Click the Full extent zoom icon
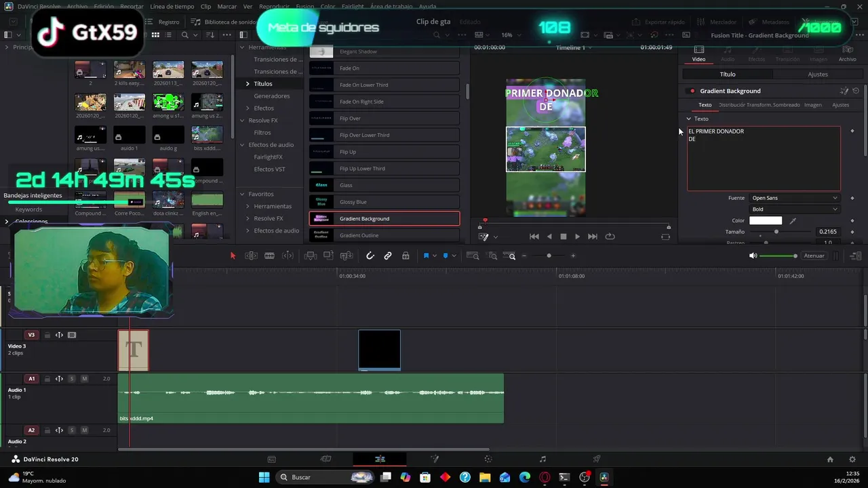 click(473, 256)
